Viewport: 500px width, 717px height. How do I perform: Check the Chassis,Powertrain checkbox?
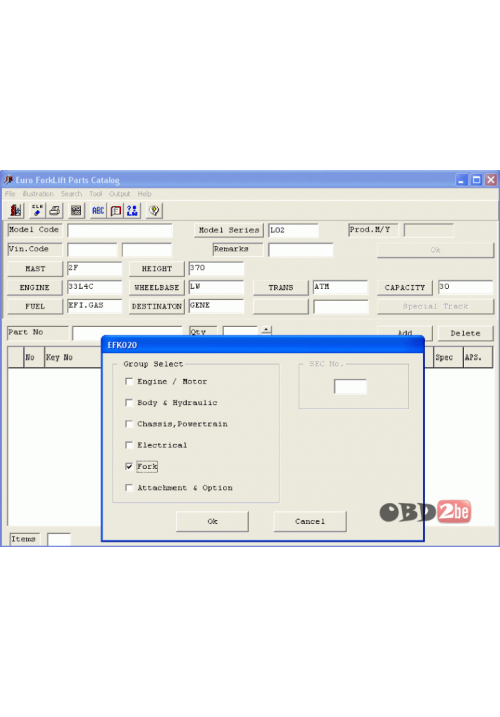(x=129, y=424)
